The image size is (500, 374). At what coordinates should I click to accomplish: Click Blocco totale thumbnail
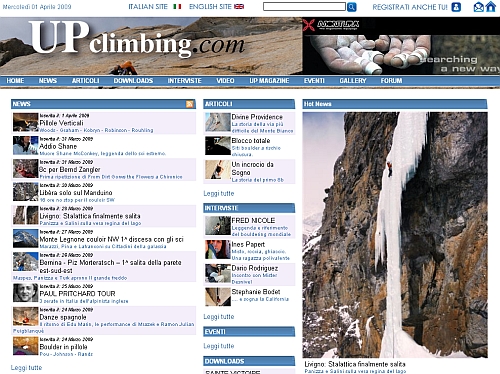[x=218, y=146]
